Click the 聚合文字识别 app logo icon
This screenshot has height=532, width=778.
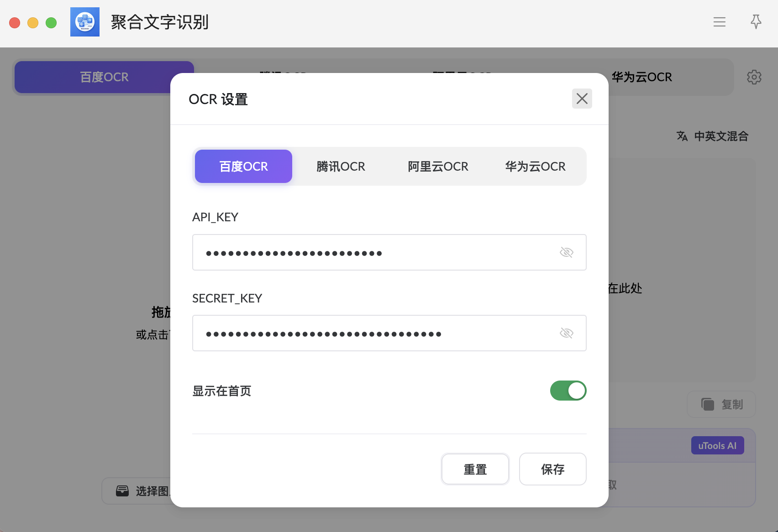point(85,22)
